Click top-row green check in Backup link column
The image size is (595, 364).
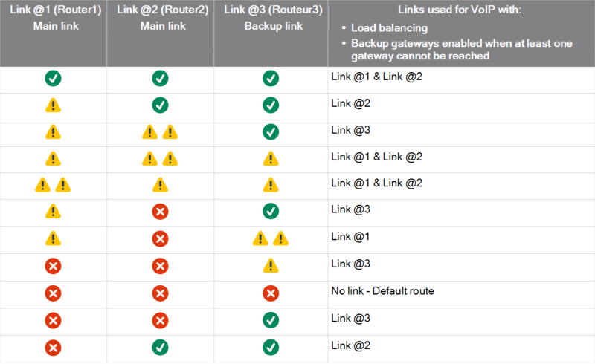271,78
